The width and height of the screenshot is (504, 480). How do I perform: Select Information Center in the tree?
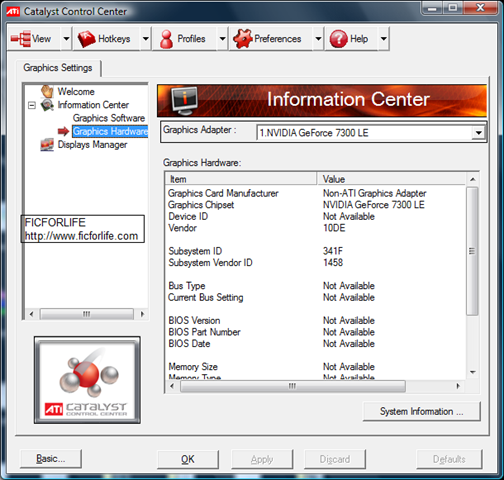(x=93, y=105)
